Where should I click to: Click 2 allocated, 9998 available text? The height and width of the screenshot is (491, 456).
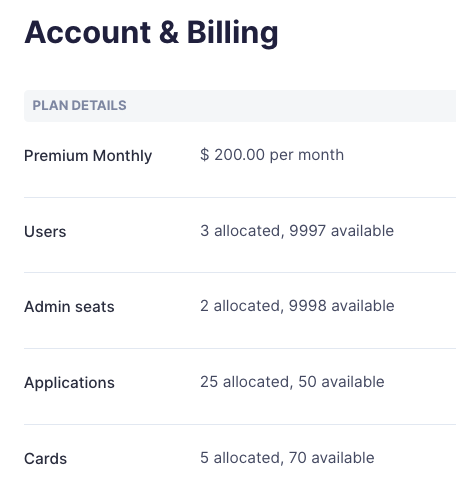[x=297, y=306]
